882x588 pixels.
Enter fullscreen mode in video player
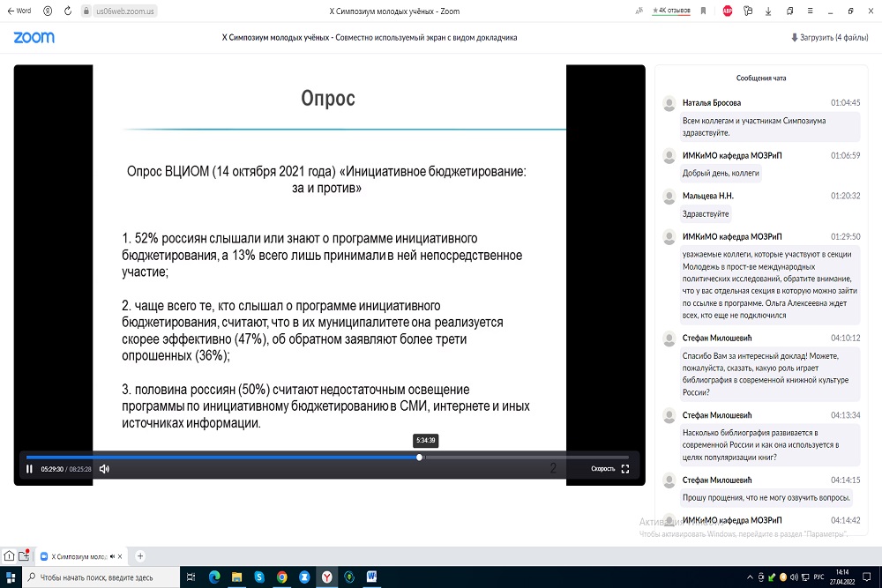coord(625,469)
